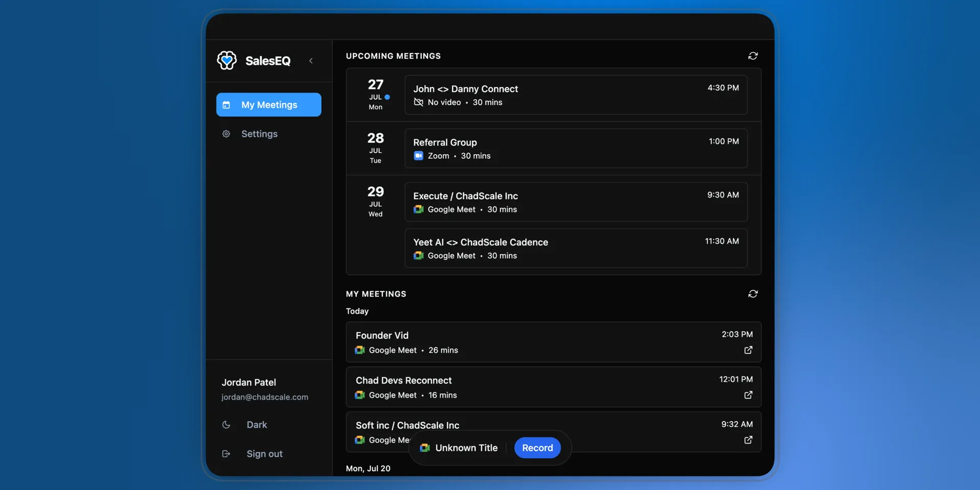Open the John <> Danny Connect meeting

click(576, 95)
